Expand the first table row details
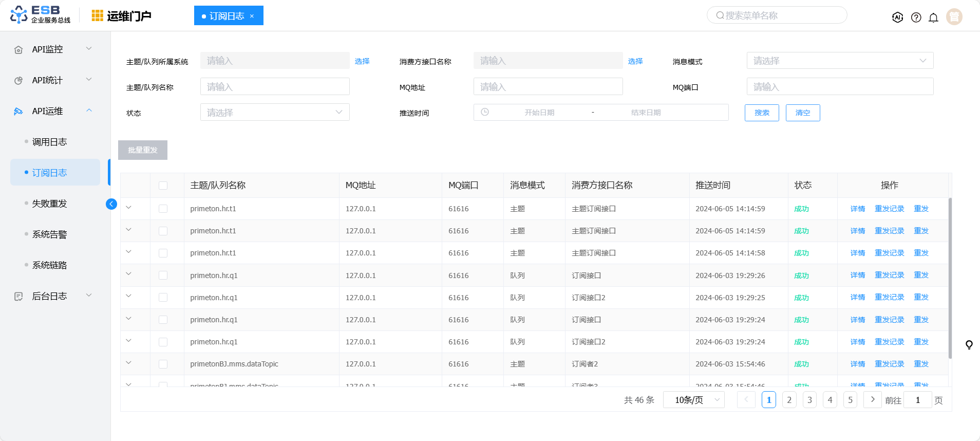The image size is (980, 441). (128, 208)
